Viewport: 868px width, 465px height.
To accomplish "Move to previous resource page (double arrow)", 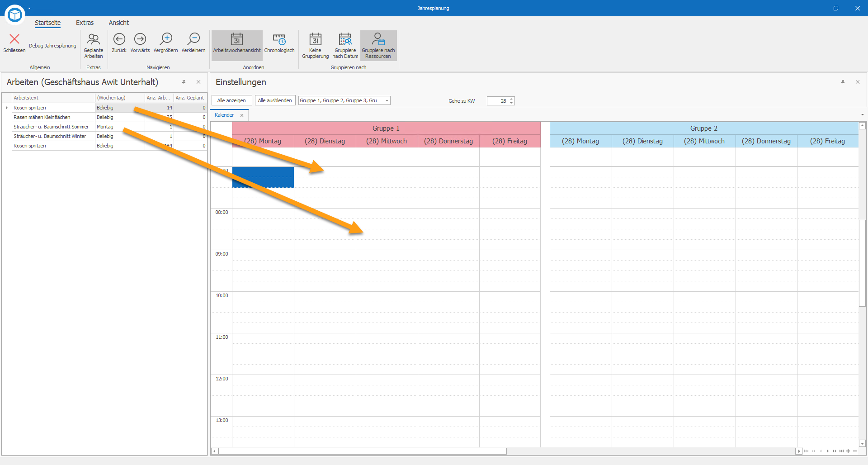I will click(x=814, y=451).
